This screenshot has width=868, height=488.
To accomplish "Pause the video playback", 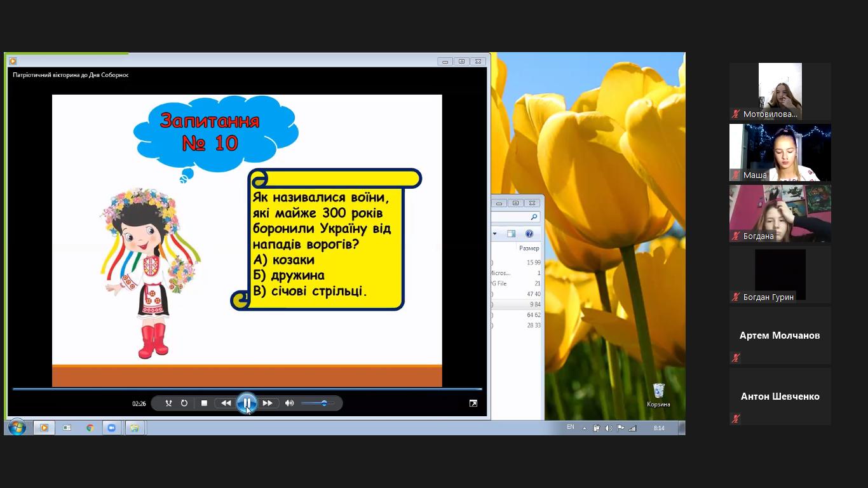I will (247, 403).
